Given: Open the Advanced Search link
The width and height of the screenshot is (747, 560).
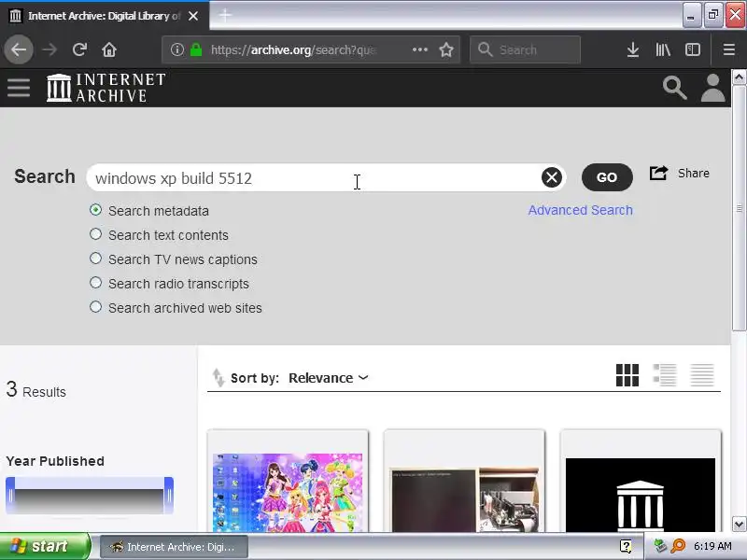Looking at the screenshot, I should pos(580,210).
